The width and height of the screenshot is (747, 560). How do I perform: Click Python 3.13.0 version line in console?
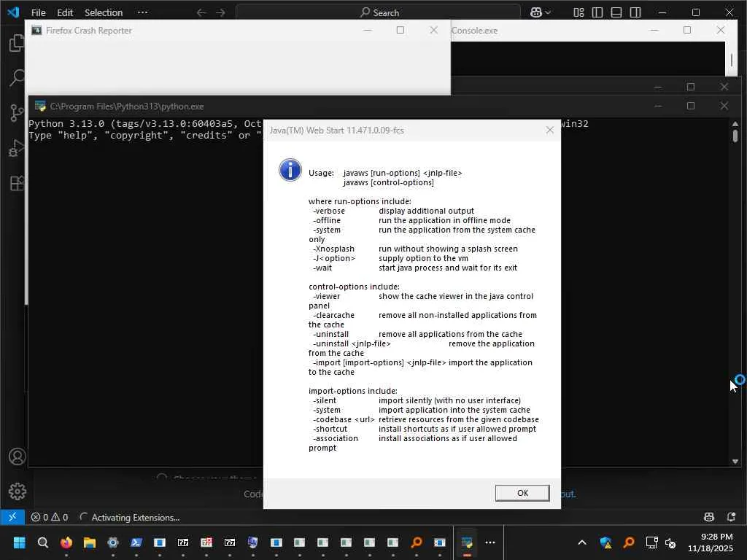[145, 123]
